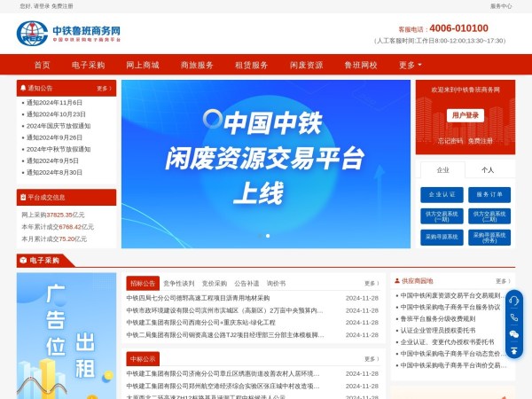The height and width of the screenshot is (399, 532).
Task: Expand 更多 in the 通知公告 panel
Action: (x=104, y=89)
